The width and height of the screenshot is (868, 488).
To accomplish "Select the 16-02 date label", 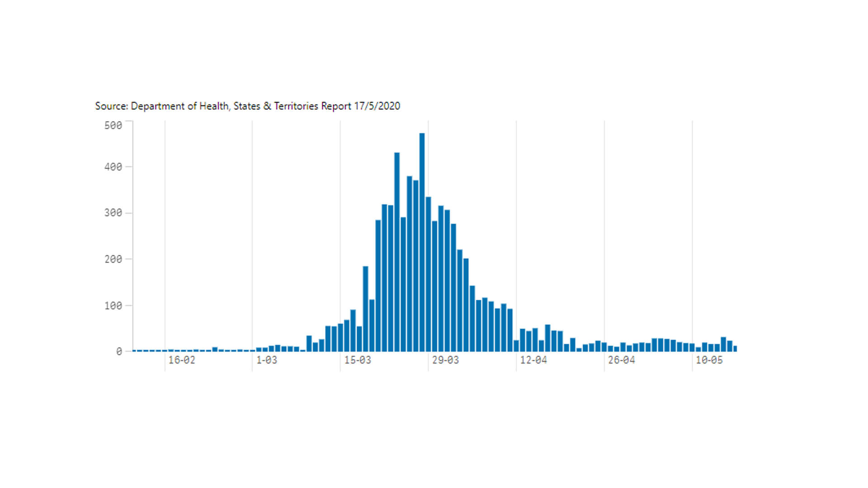I will pos(182,360).
